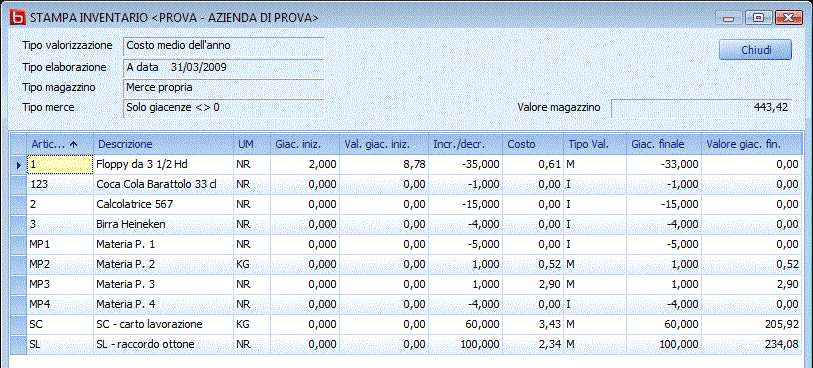Click the final value cell '205,92'

click(x=752, y=324)
